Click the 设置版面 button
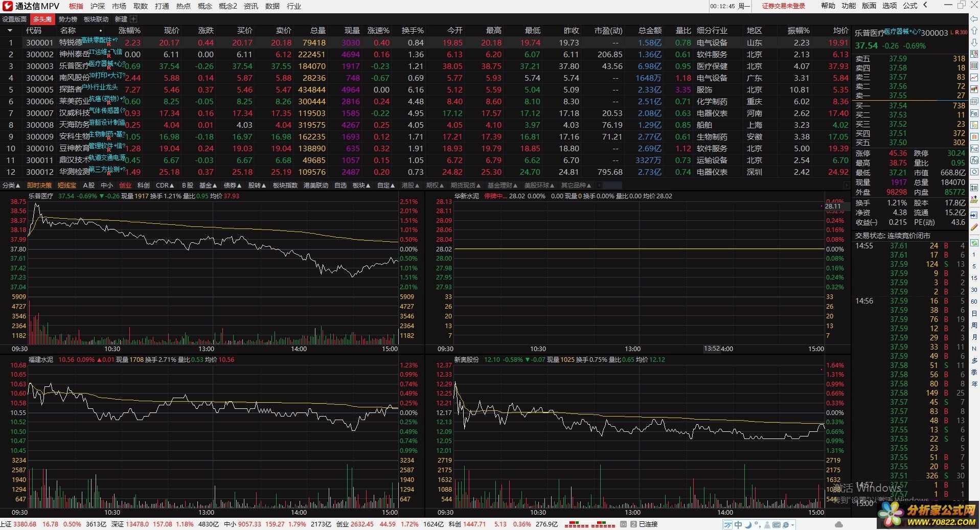The height and width of the screenshot is (530, 980). click(x=14, y=19)
